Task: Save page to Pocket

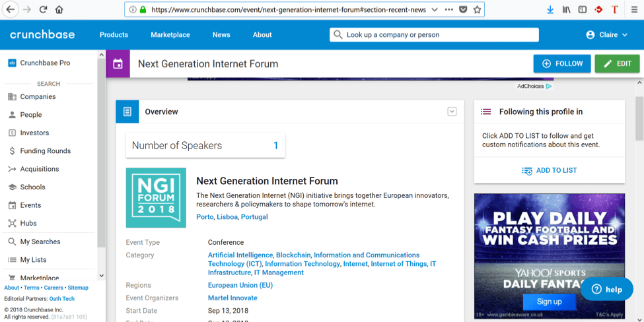Action: coord(463,10)
